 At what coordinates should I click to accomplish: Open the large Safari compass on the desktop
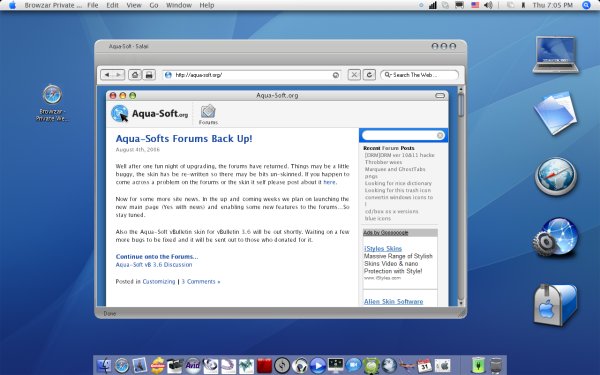(x=556, y=176)
